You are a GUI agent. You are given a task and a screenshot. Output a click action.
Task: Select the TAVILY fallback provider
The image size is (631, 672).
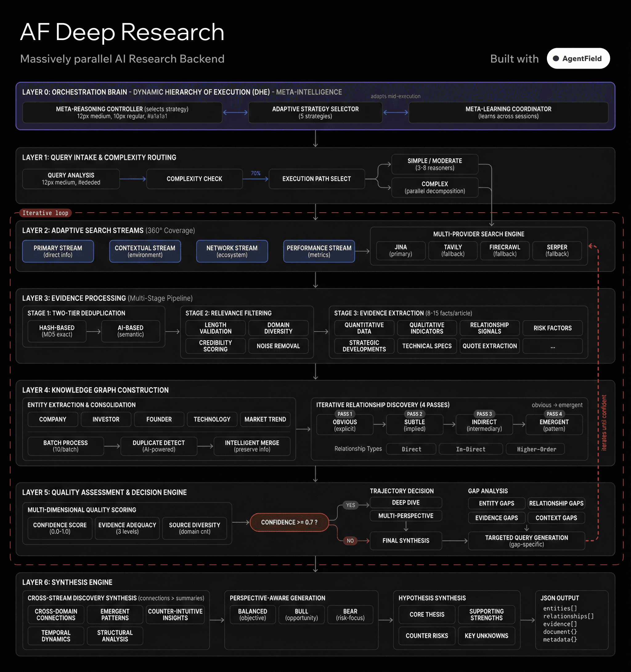pyautogui.click(x=453, y=251)
